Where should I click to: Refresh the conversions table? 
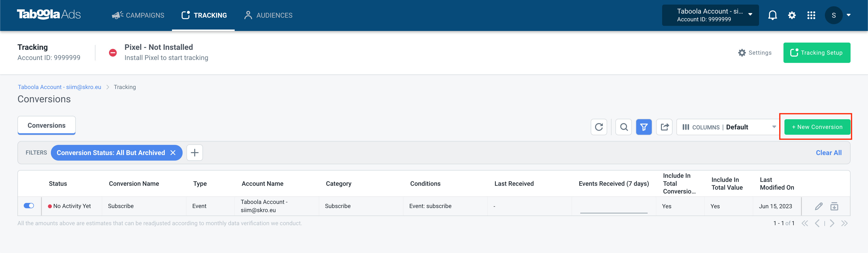599,127
